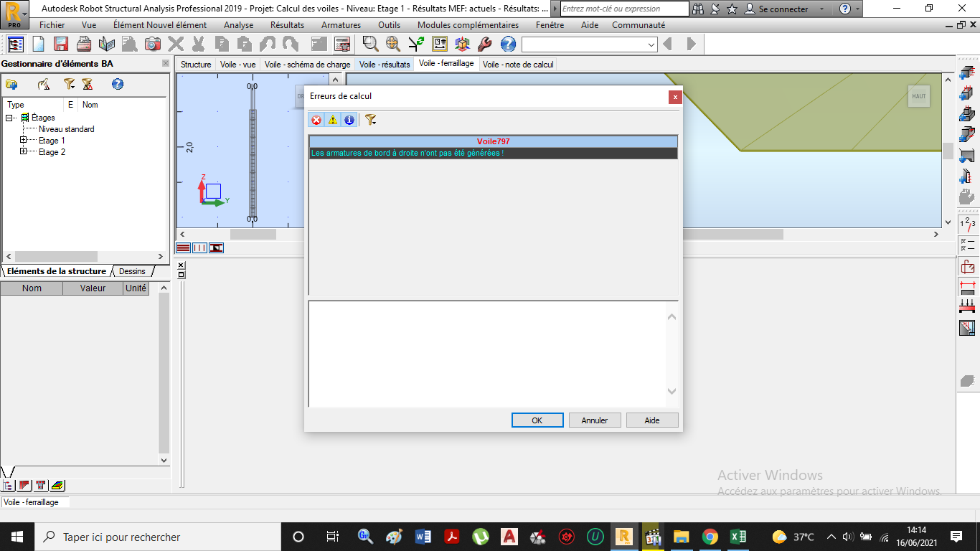Image resolution: width=980 pixels, height=551 pixels.
Task: Click the keyword search field in title bar
Action: coord(624,9)
